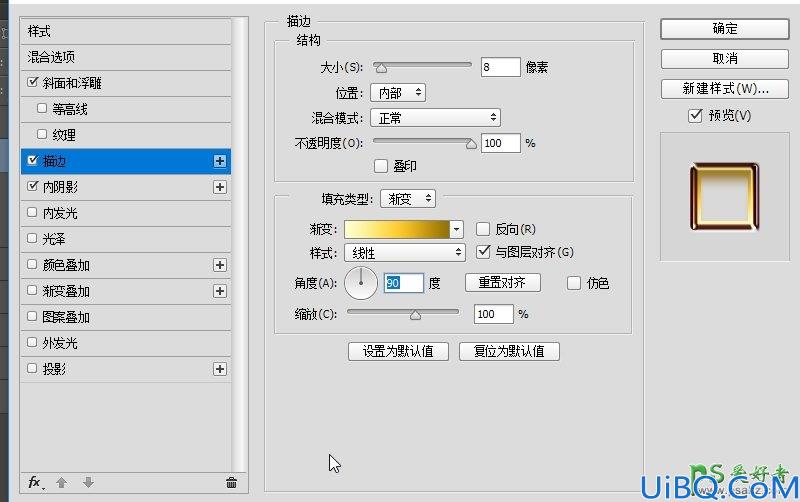This screenshot has width=800, height=502.
Task: Click the 缩放 scale slider handle
Action: (415, 314)
